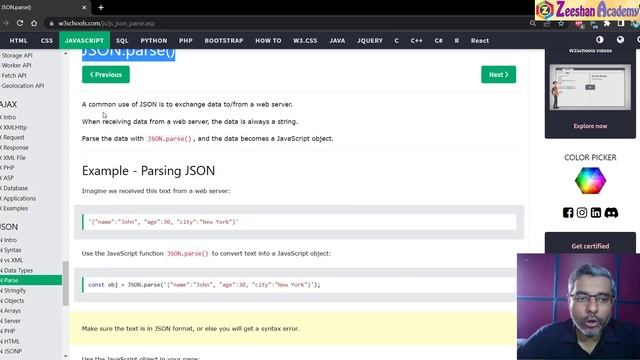Open the browser home page icon
640x360 pixels.
34,23
